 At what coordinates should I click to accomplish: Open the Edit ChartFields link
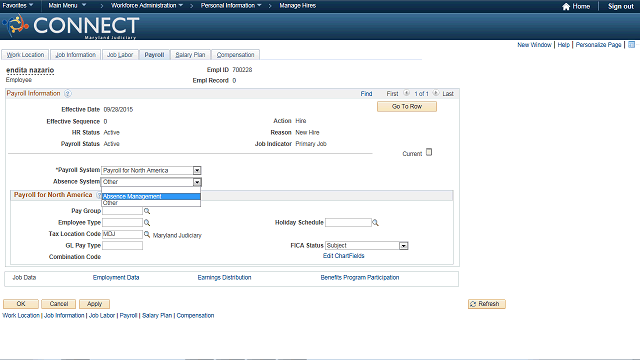(x=344, y=256)
